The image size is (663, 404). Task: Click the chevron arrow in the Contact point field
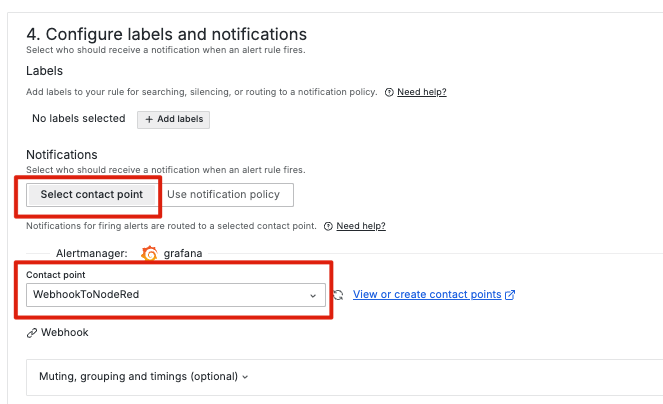click(313, 296)
